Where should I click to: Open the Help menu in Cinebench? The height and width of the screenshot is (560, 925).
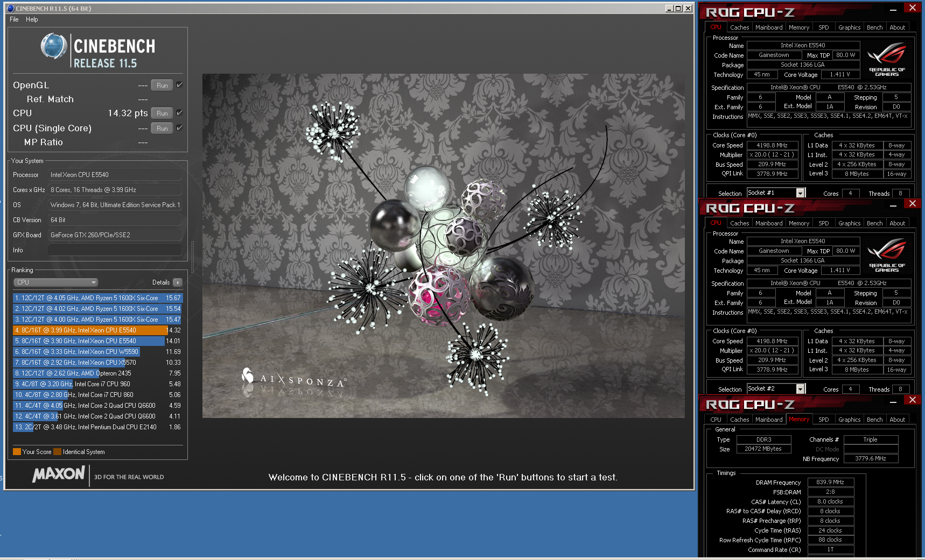pyautogui.click(x=32, y=19)
